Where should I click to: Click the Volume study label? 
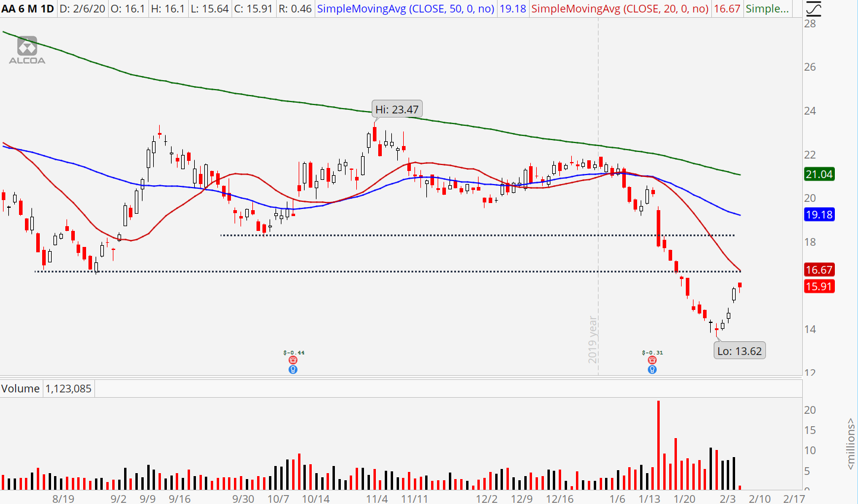point(20,389)
